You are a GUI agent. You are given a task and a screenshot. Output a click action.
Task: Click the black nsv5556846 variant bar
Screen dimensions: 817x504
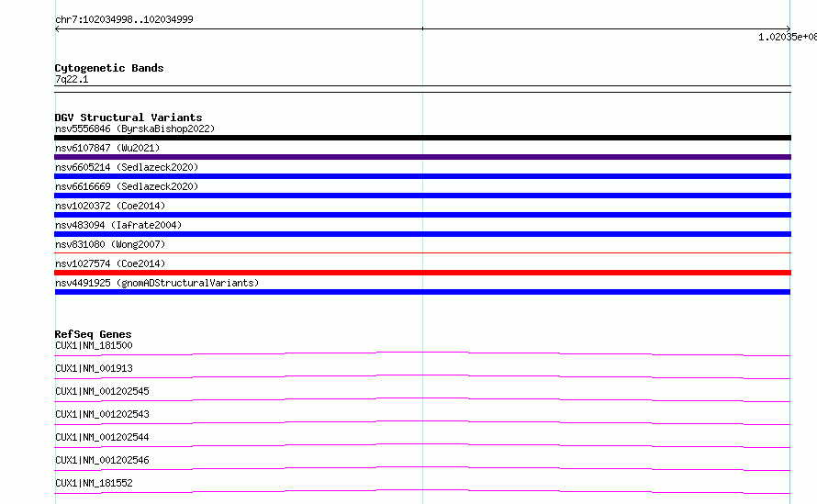click(422, 138)
